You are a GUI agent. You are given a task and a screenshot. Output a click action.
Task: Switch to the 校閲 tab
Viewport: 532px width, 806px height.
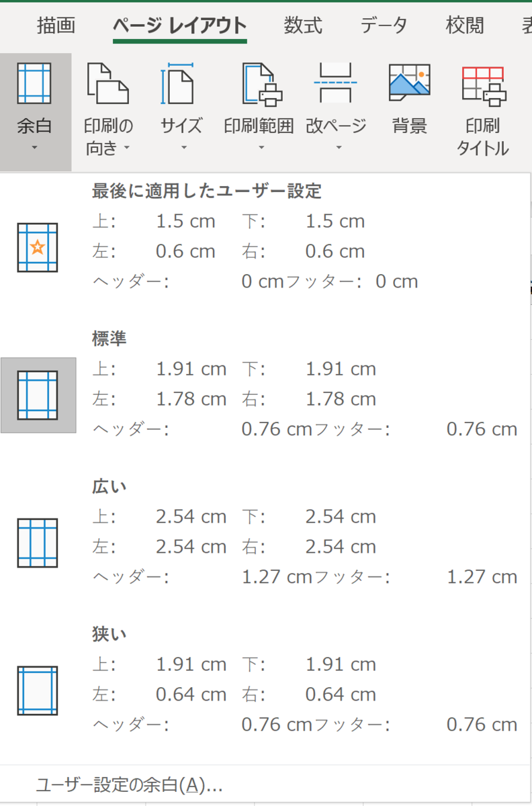pyautogui.click(x=465, y=26)
